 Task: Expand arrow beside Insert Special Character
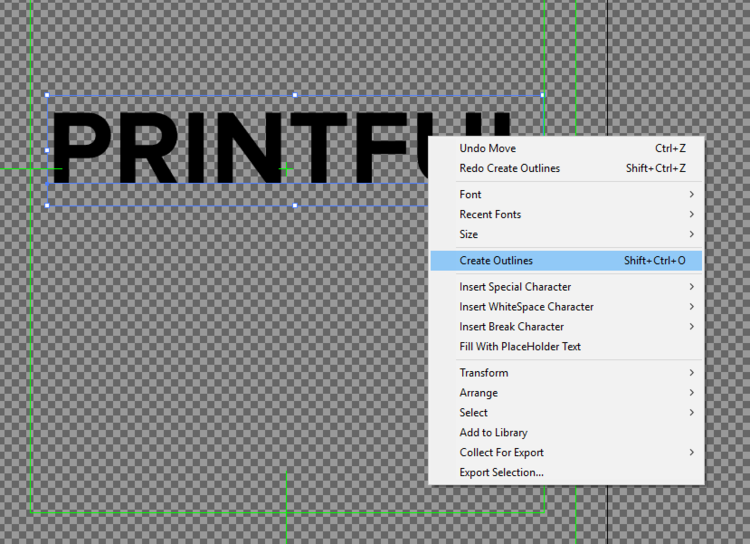click(x=692, y=287)
